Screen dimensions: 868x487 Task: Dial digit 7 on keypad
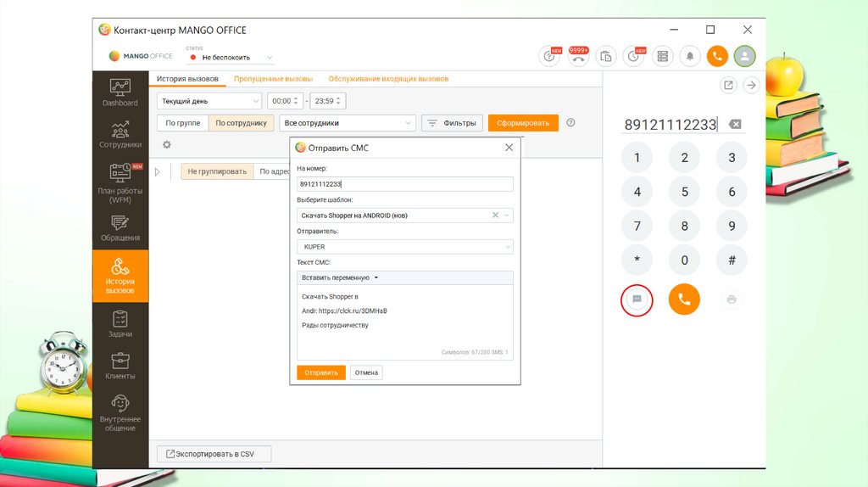click(637, 226)
